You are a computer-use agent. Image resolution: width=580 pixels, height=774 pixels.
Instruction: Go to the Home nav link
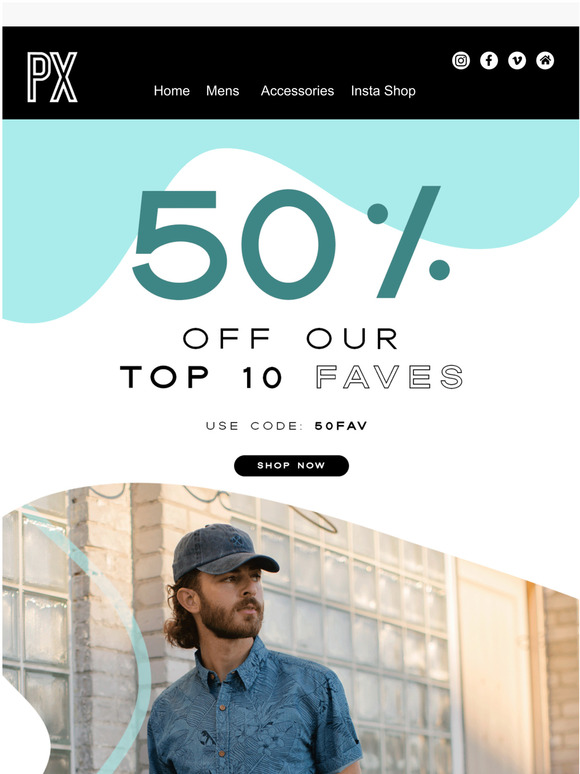pyautogui.click(x=171, y=91)
